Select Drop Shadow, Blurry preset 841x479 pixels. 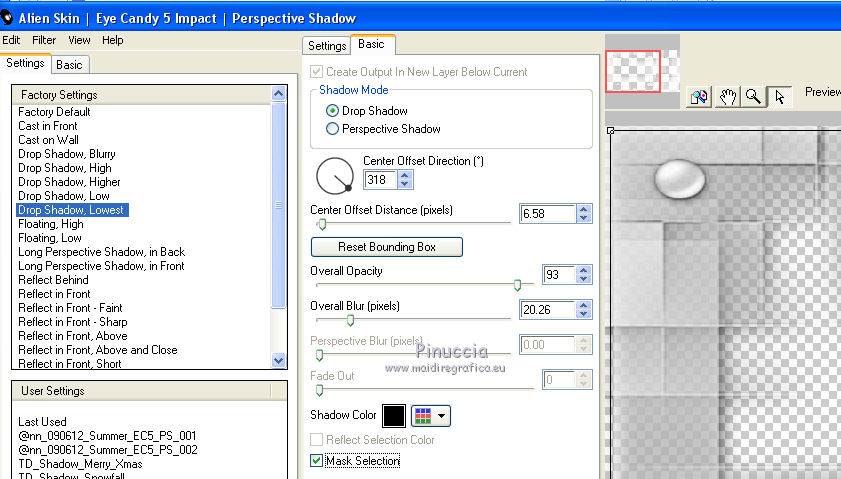click(x=67, y=154)
